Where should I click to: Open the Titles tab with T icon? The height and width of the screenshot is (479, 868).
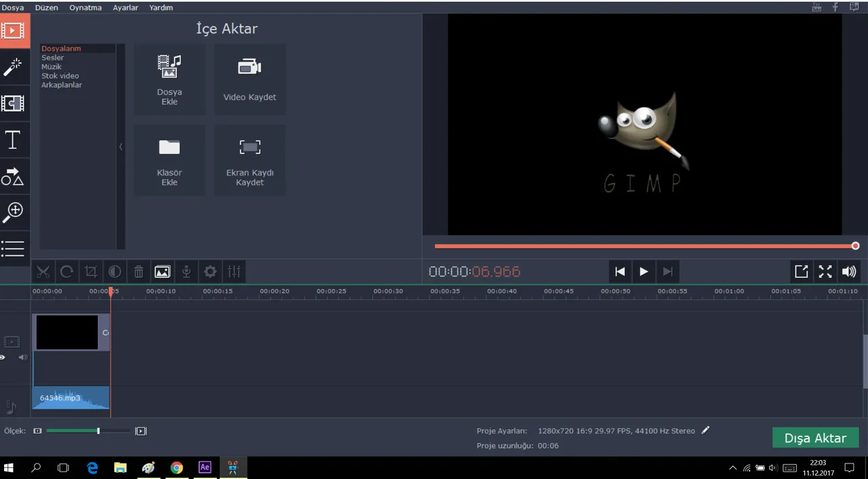coord(14,140)
